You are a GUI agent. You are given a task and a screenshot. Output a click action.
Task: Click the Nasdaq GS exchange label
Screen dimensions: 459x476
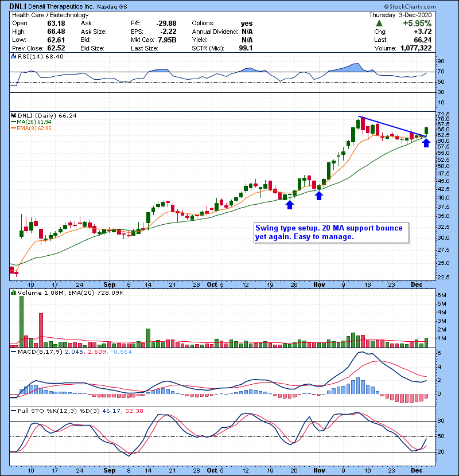click(112, 6)
